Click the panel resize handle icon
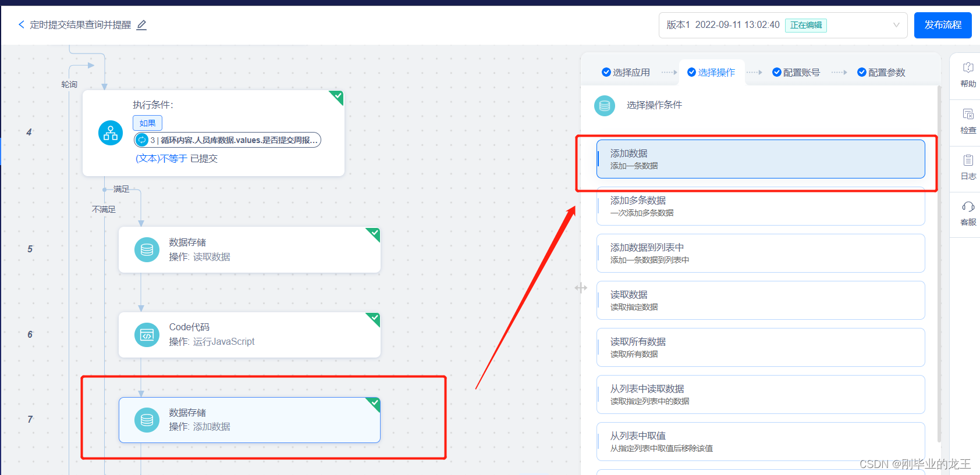Image resolution: width=980 pixels, height=475 pixels. point(581,287)
